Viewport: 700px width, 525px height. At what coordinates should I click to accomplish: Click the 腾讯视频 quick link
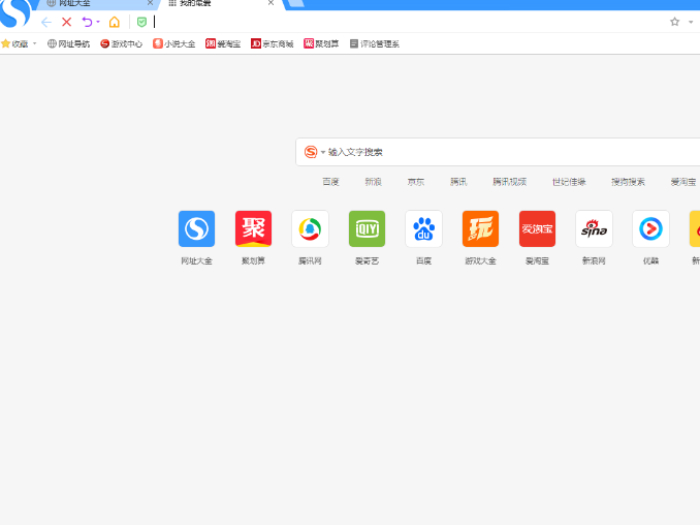click(x=509, y=182)
